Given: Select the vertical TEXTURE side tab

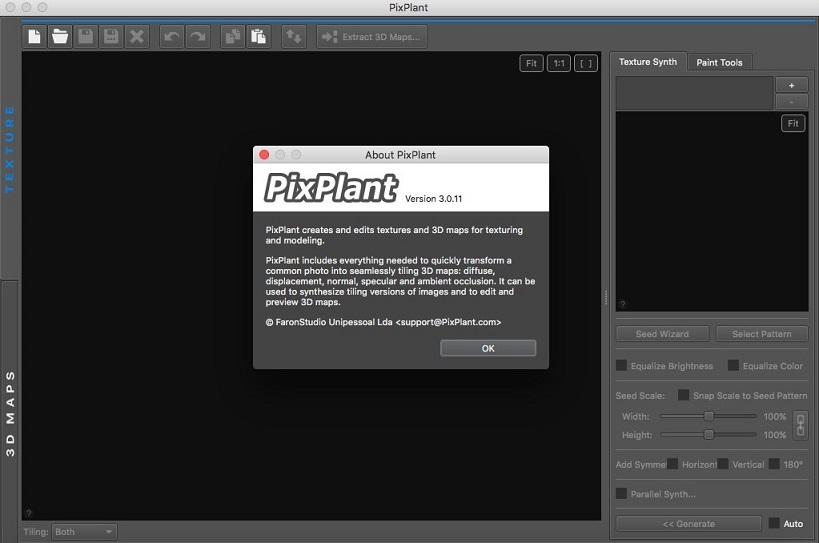Looking at the screenshot, I should (x=9, y=149).
